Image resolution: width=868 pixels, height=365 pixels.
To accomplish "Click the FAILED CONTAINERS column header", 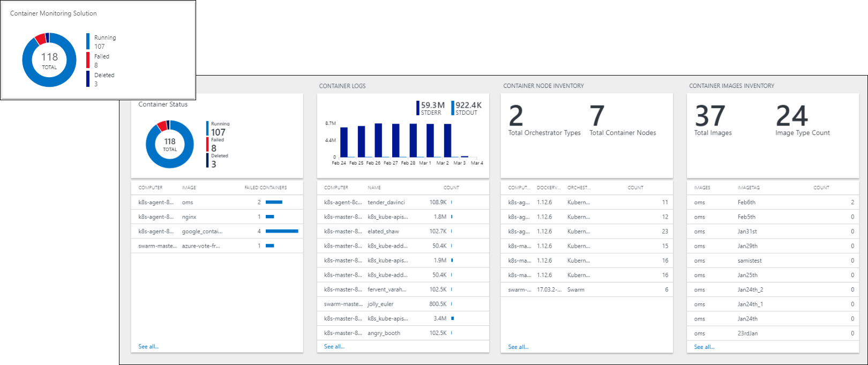I will [x=265, y=188].
